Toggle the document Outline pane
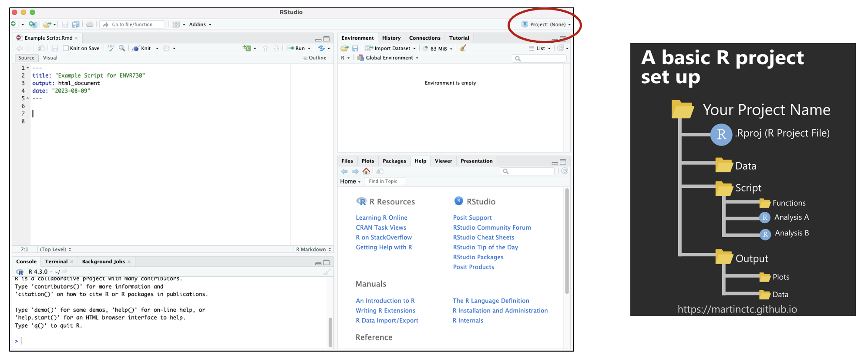This screenshot has width=868, height=360. click(x=314, y=58)
